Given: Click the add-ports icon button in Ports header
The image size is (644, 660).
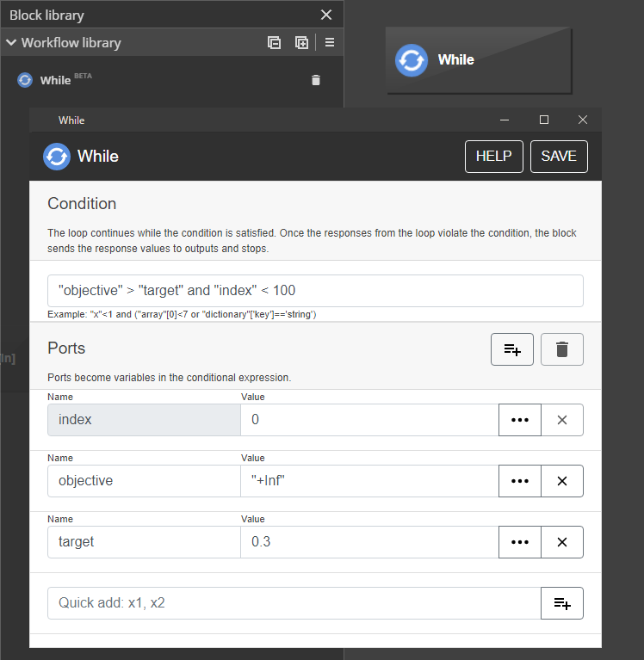Looking at the screenshot, I should click(512, 349).
